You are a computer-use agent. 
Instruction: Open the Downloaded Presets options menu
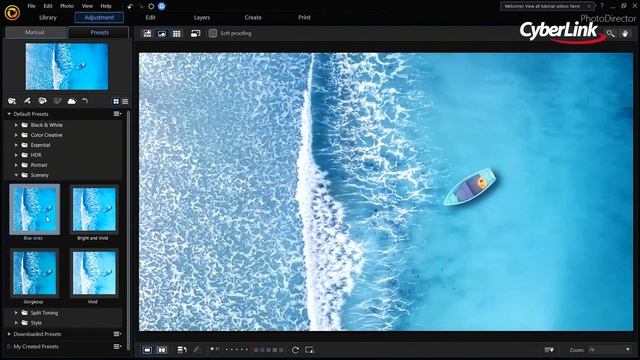point(118,334)
